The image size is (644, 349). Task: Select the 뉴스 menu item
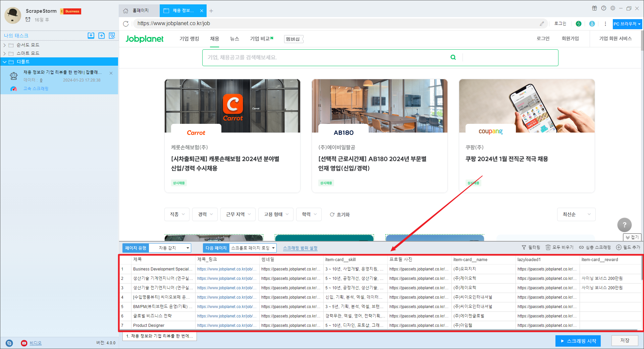(234, 39)
